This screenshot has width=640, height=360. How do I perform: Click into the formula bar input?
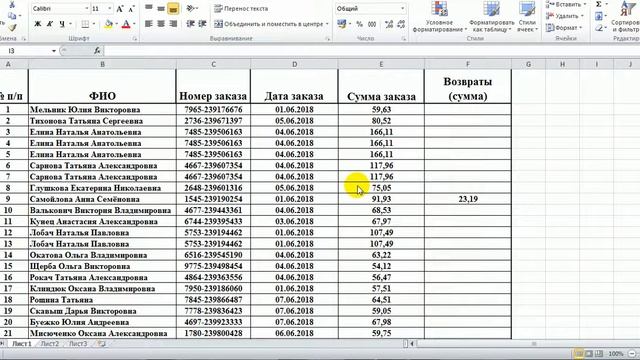(371, 51)
